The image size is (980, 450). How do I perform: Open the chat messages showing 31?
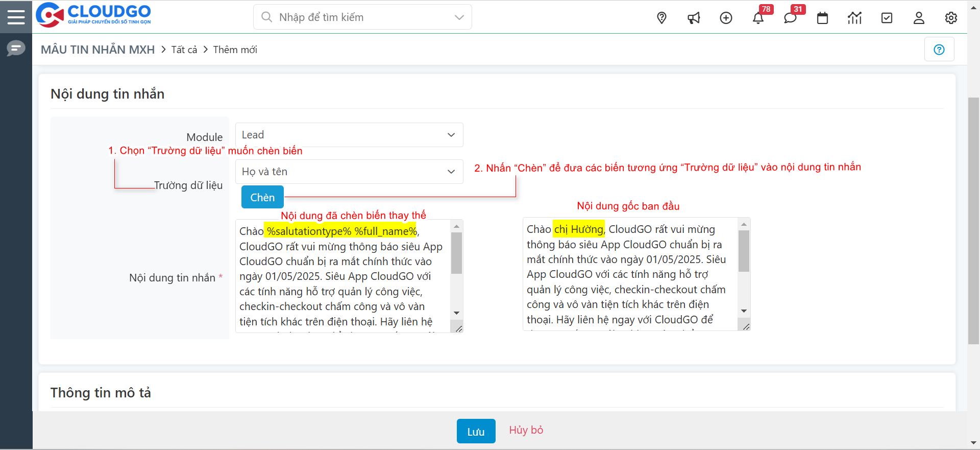[x=790, y=18]
